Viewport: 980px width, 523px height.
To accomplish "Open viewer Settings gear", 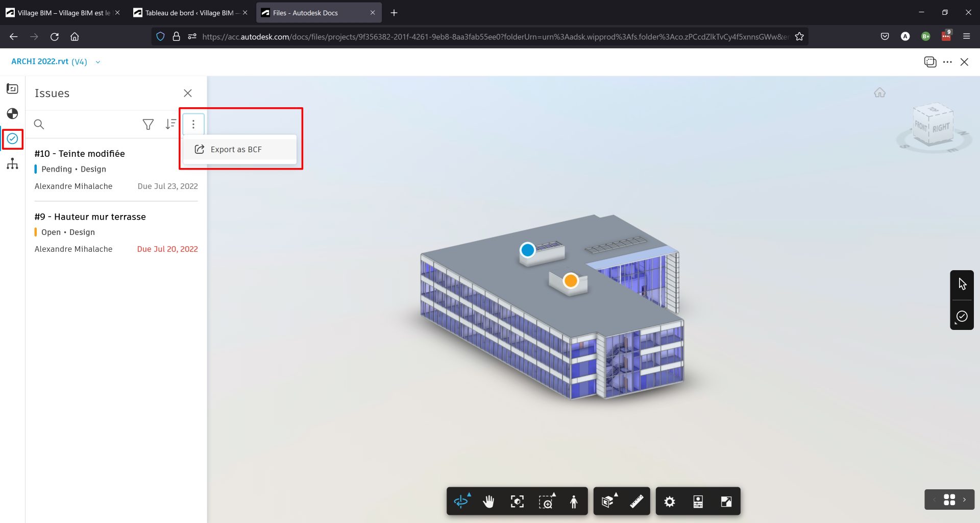I will coord(670,502).
